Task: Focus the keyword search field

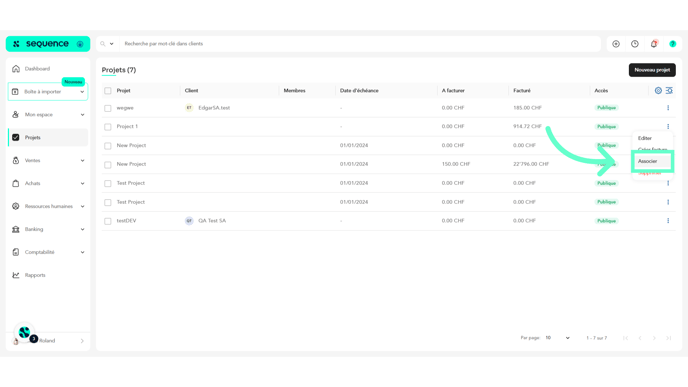Action: (360, 44)
